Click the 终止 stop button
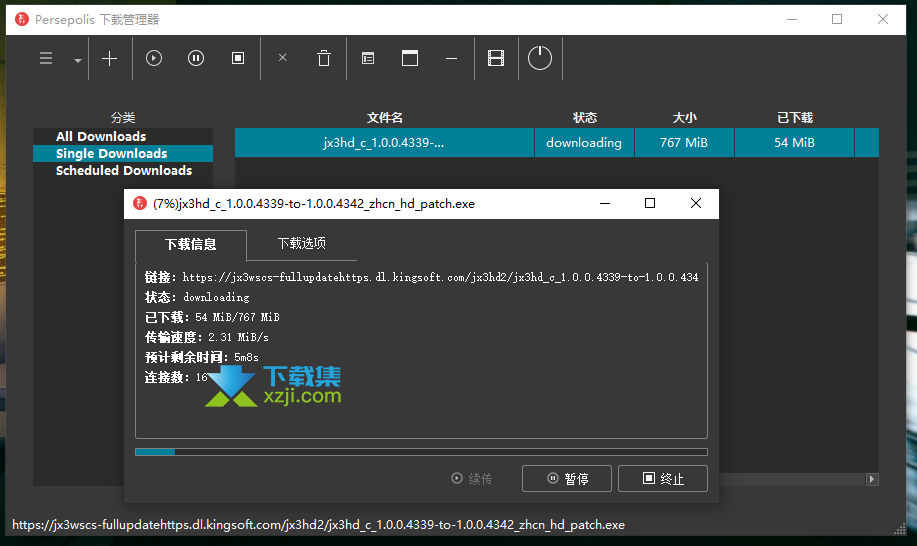917x546 pixels. (663, 478)
